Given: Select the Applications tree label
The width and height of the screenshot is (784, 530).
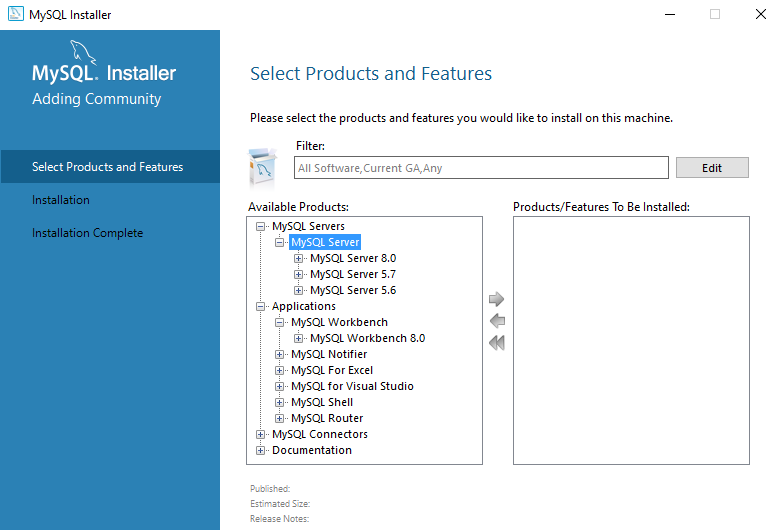Looking at the screenshot, I should (x=304, y=306).
